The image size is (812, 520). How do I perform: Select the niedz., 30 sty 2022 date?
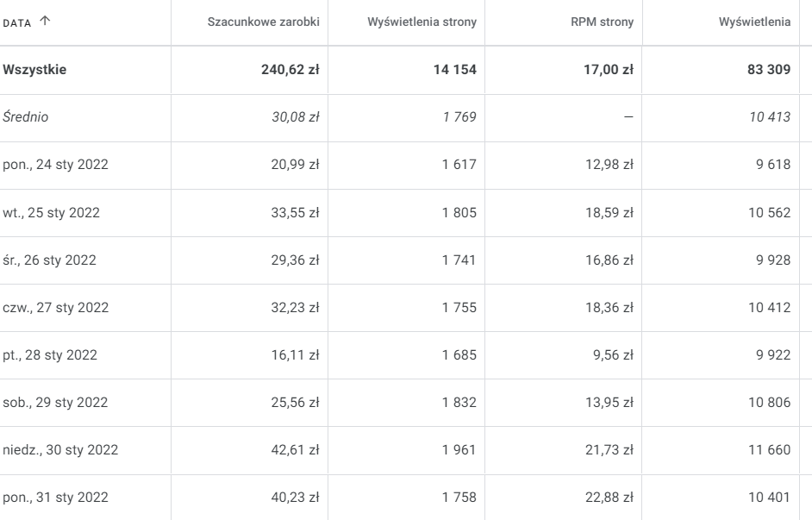tap(61, 449)
